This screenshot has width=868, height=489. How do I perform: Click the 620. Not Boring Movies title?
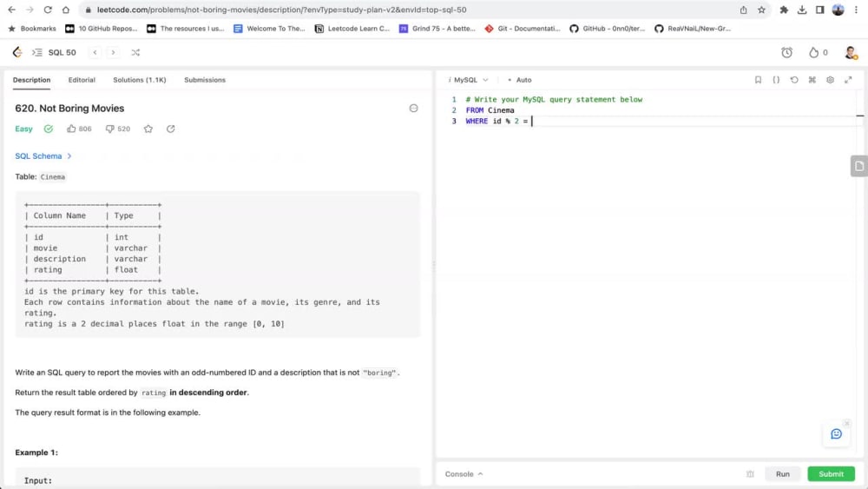coord(69,108)
